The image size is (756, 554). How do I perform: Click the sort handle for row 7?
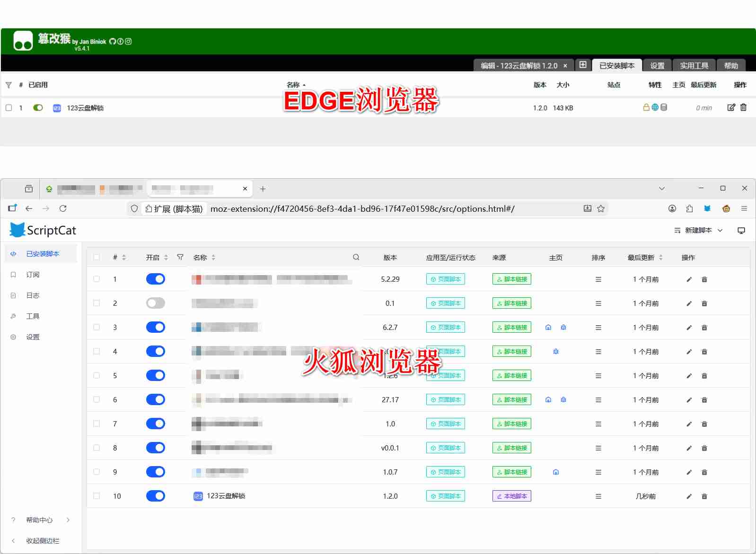[x=598, y=424]
